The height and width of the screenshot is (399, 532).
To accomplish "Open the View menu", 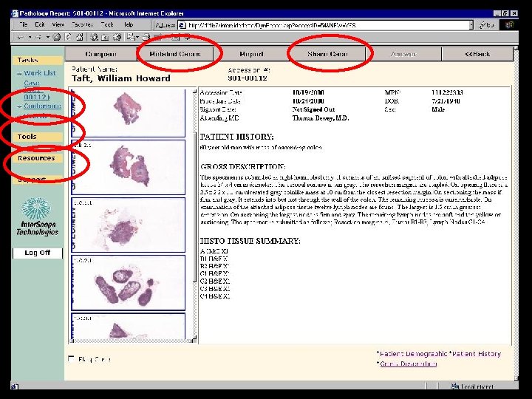I will [58, 25].
